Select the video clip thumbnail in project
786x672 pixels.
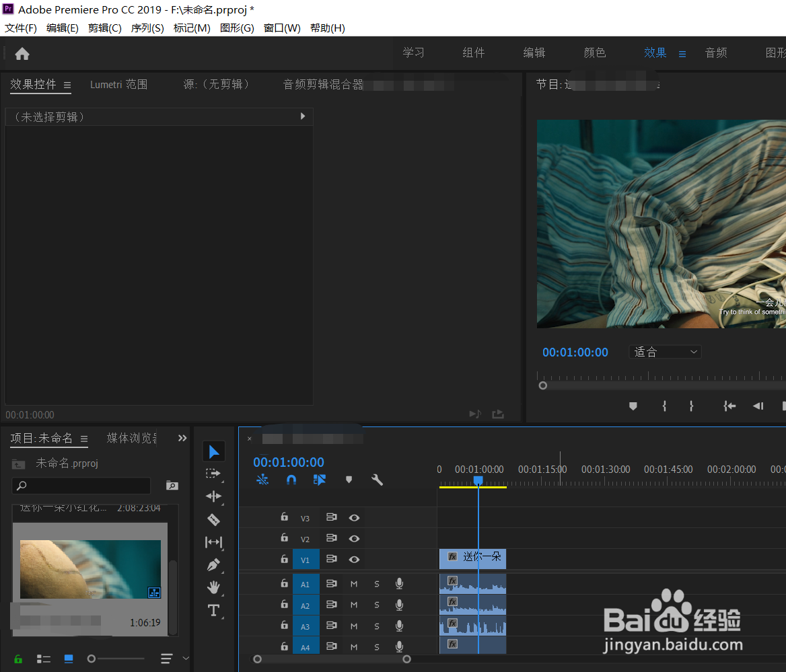[90, 569]
